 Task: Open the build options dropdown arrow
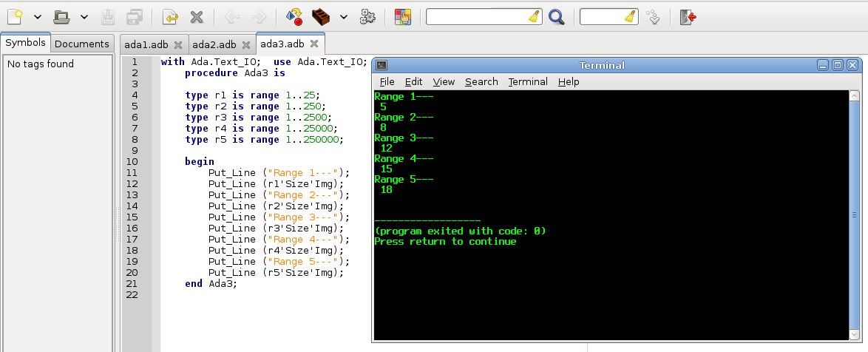click(343, 17)
